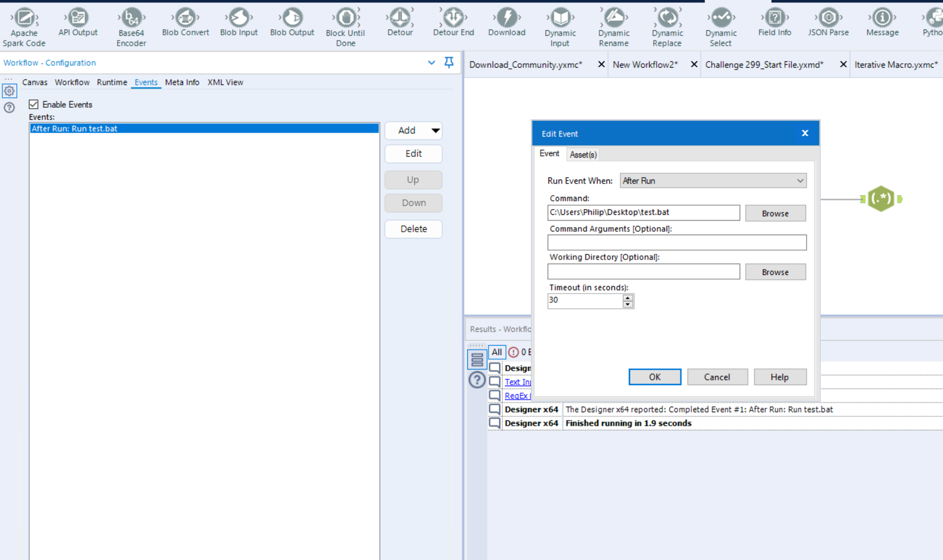Open the Iterative Macro.yxmc workflow tab
Viewport: 943px width, 560px height.
(x=895, y=64)
